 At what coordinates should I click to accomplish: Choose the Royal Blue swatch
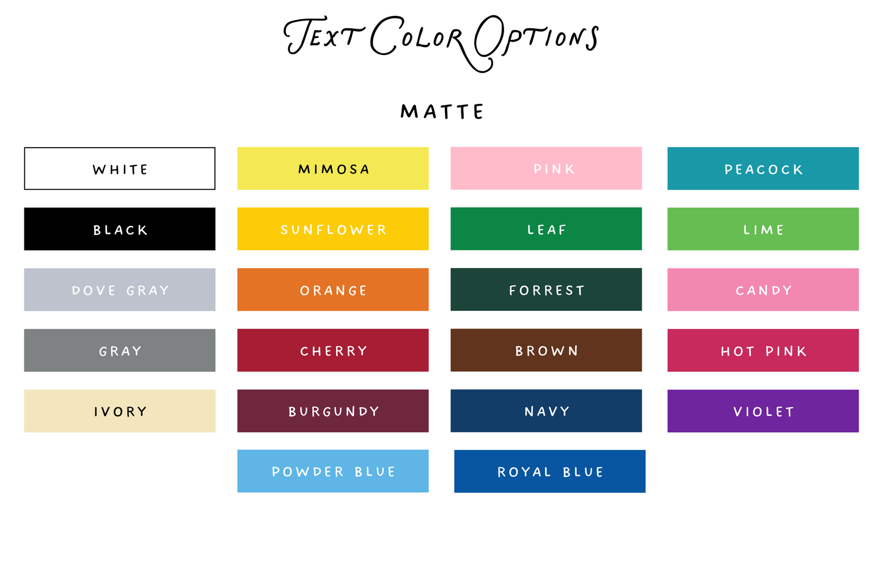pyautogui.click(x=550, y=471)
